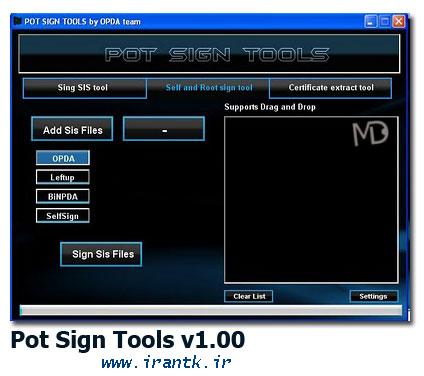This screenshot has height=376, width=424.
Task: Click the 'Supports Drag and Drop' label
Action: click(x=270, y=107)
